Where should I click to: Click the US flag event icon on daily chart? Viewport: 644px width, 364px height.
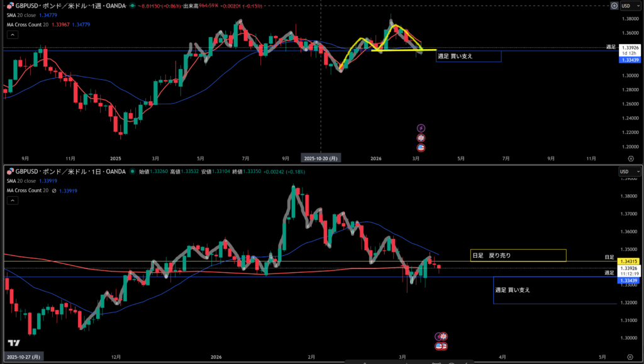(x=440, y=346)
